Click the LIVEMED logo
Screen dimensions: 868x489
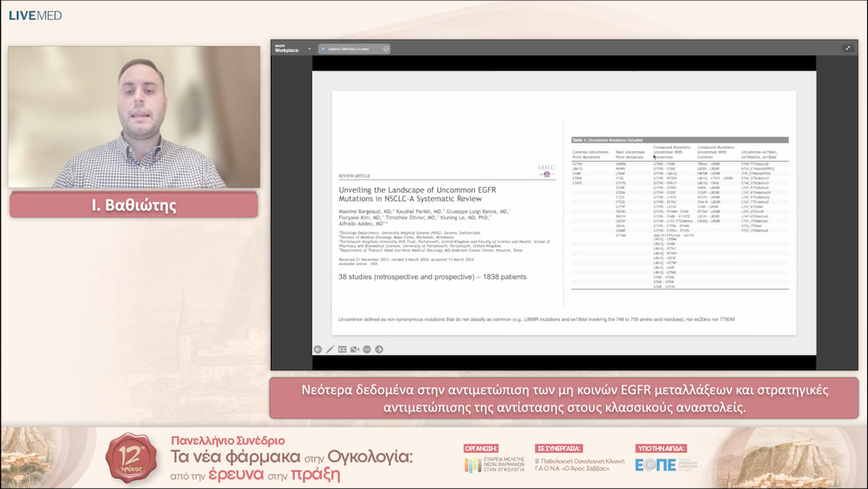pyautogui.click(x=35, y=15)
